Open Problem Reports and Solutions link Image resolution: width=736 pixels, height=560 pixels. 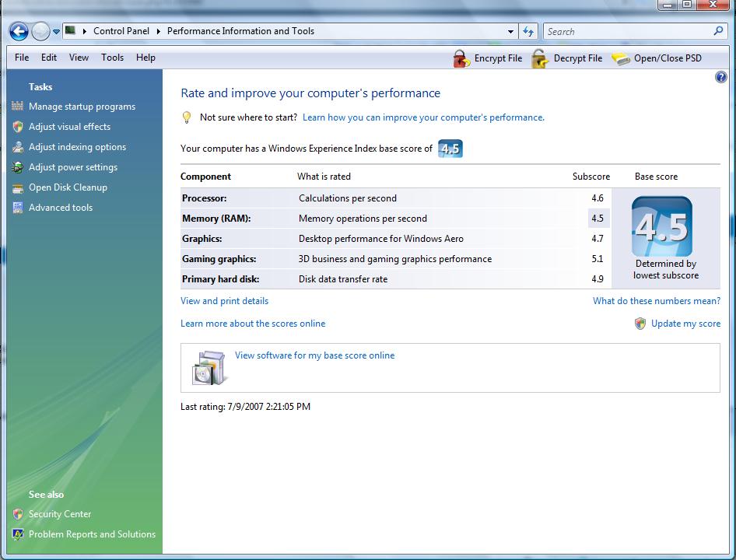pyautogui.click(x=92, y=534)
